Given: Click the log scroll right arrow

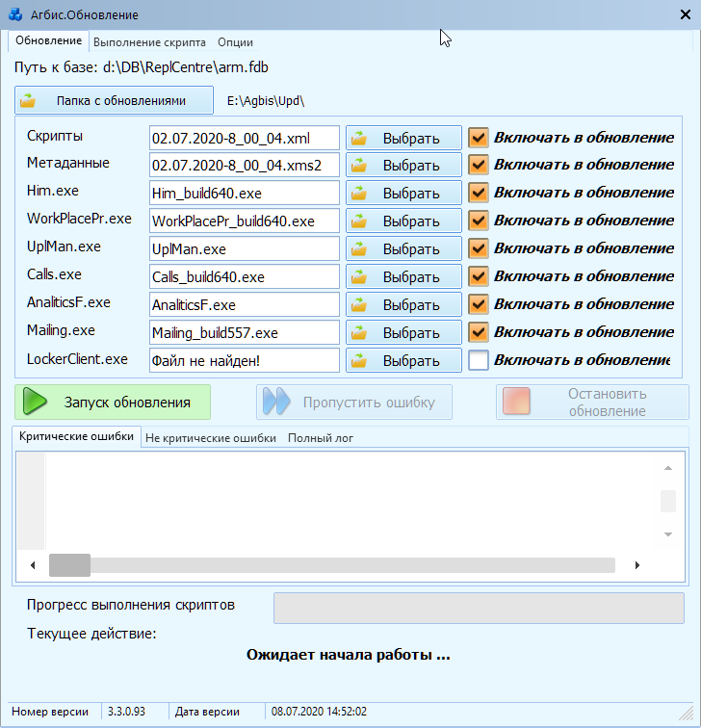Looking at the screenshot, I should click(x=637, y=565).
